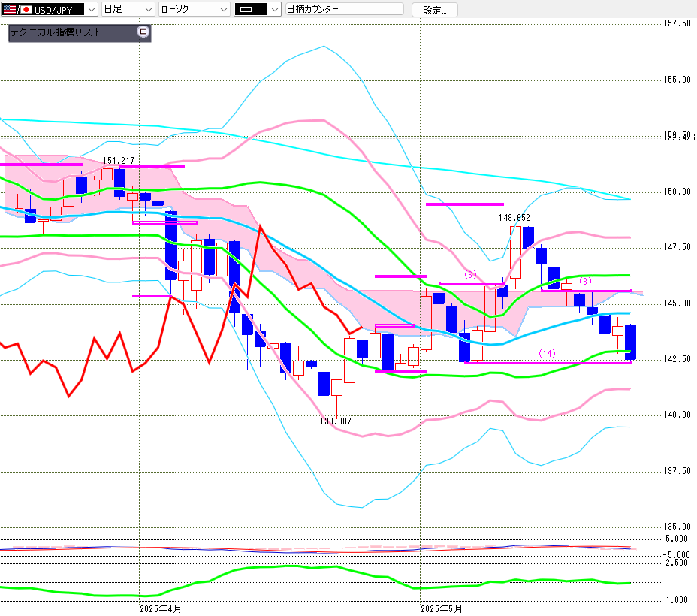This screenshot has width=697, height=616.
Task: Click the 150.00 price axis label
Action: click(677, 192)
